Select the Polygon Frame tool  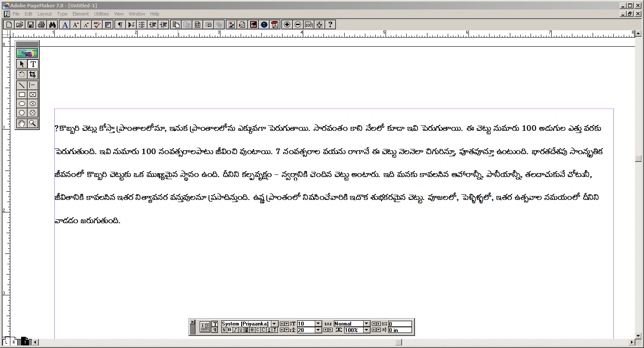click(33, 113)
